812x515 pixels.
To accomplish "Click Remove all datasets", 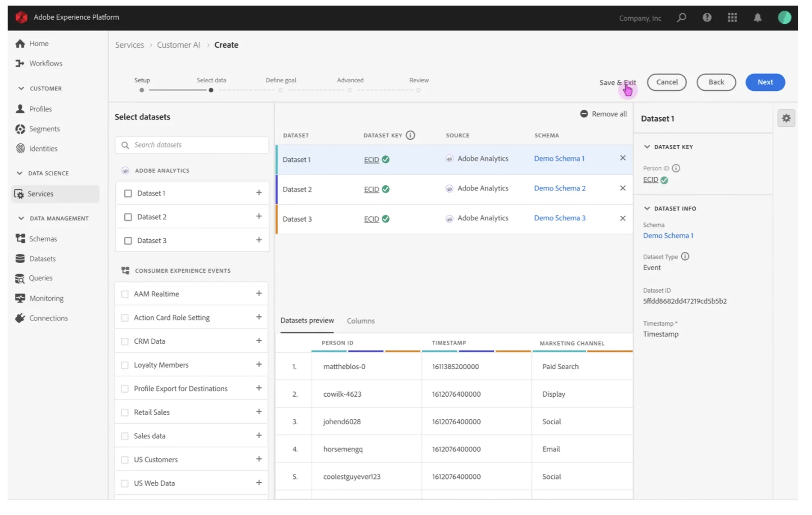I will 603,114.
